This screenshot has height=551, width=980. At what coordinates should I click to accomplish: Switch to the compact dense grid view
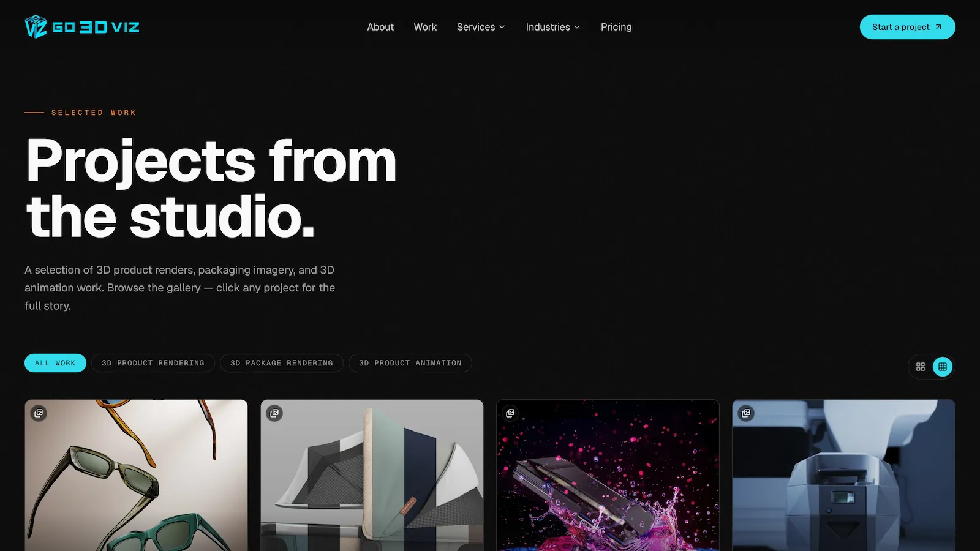click(943, 367)
